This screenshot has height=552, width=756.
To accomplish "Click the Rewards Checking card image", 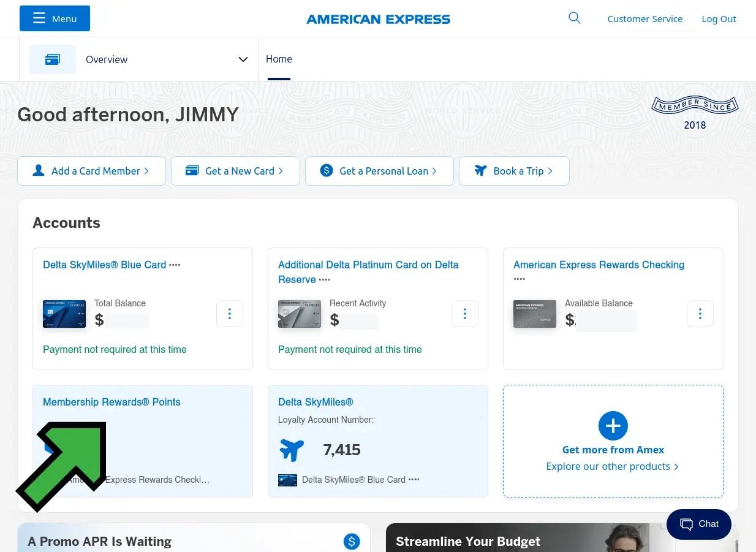I will click(x=535, y=314).
